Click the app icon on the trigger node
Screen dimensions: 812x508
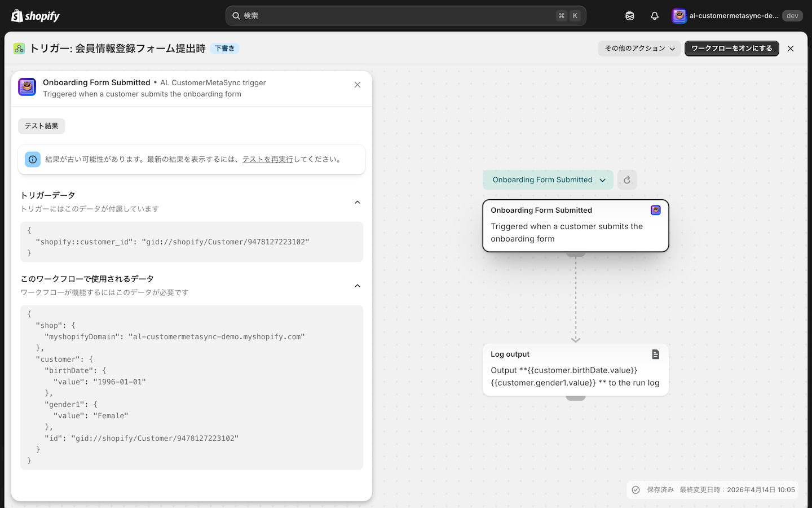(x=656, y=210)
